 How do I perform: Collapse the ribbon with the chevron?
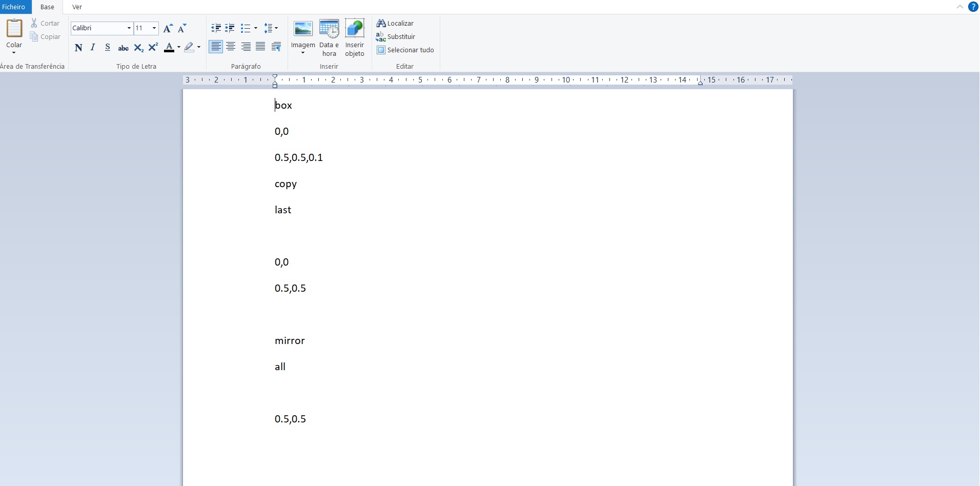tap(960, 7)
